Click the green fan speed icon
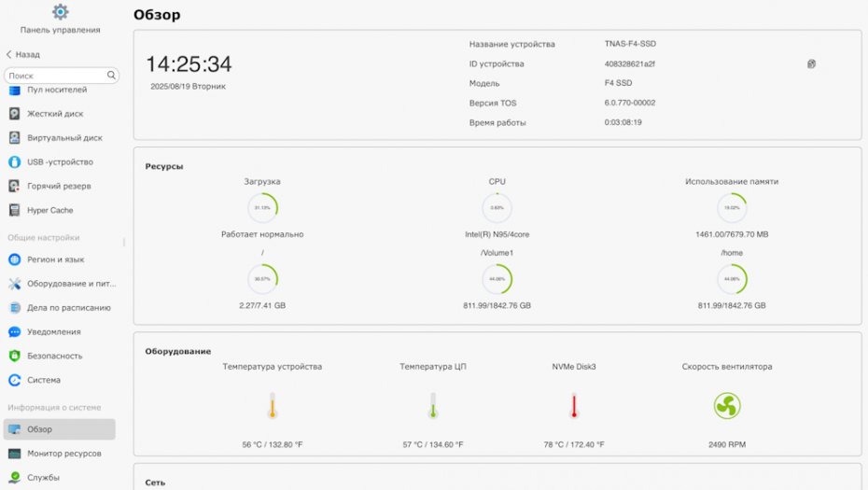The height and width of the screenshot is (490, 868). [x=727, y=406]
